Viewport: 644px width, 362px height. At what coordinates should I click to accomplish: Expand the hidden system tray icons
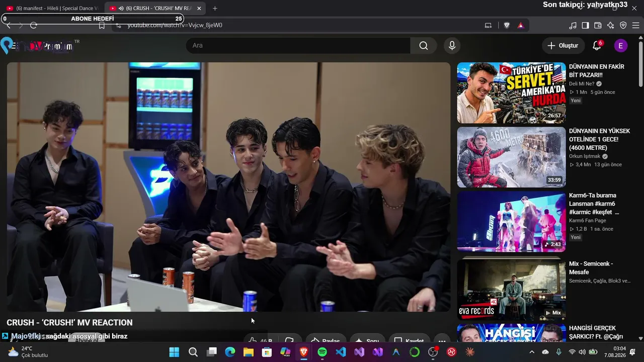(x=532, y=352)
